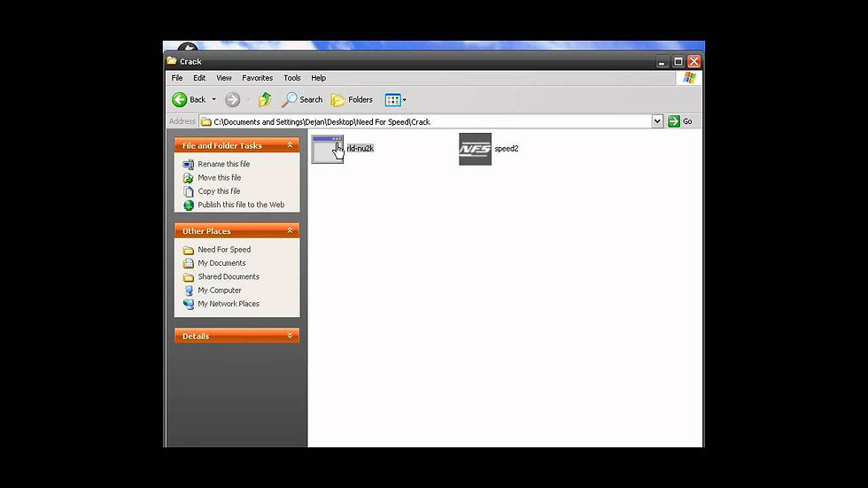
Task: Click inside the address path field
Action: (425, 121)
